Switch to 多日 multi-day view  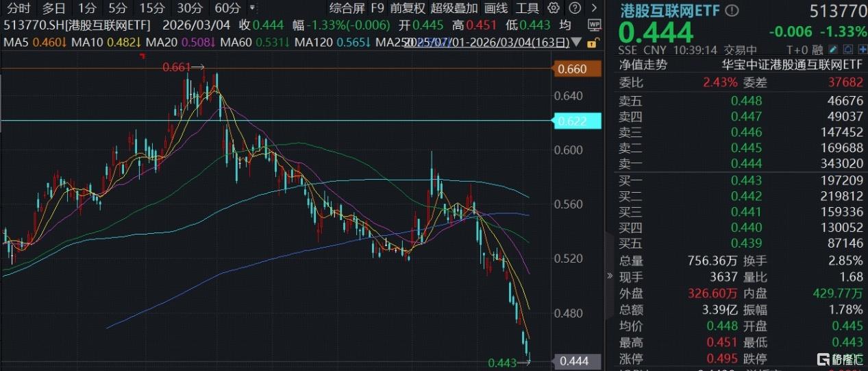(x=54, y=8)
